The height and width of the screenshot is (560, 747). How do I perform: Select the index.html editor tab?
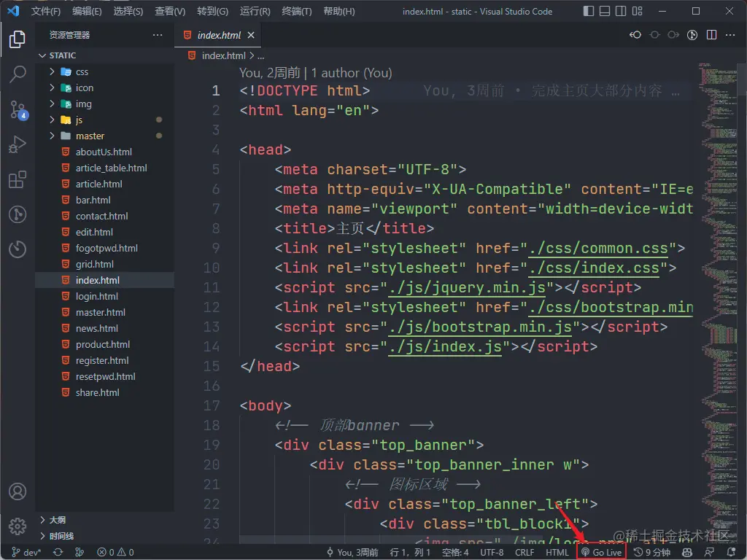click(218, 35)
